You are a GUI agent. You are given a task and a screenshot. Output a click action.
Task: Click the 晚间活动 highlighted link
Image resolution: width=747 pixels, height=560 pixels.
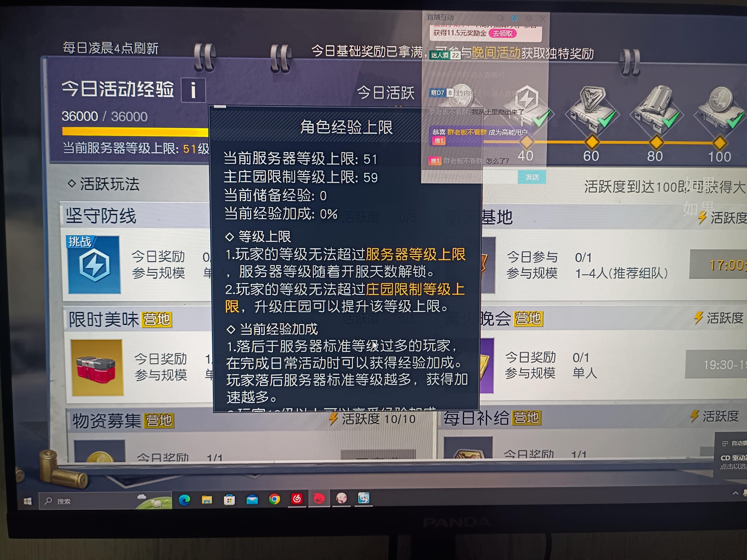click(496, 53)
